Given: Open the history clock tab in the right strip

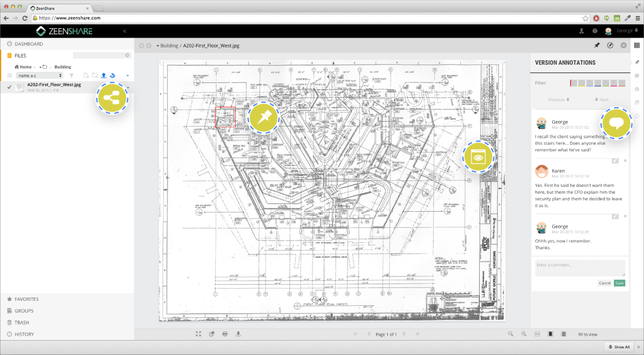Looking at the screenshot, I should [637, 116].
